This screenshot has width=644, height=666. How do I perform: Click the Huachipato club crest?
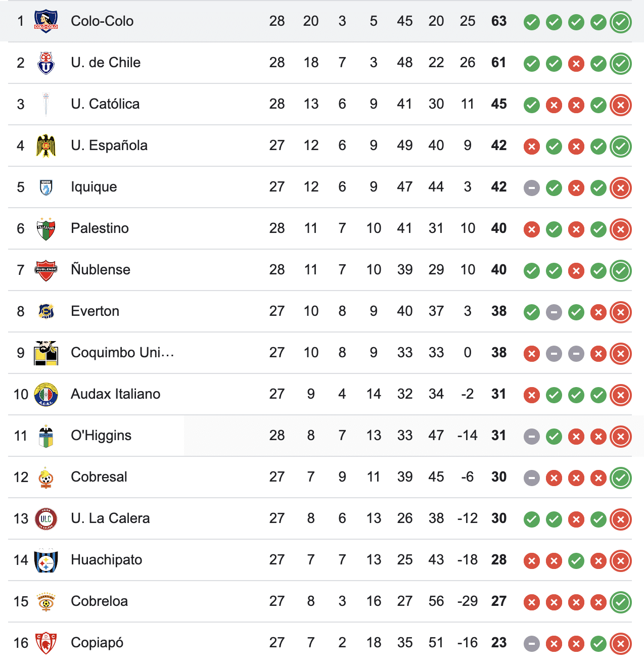[x=46, y=560]
